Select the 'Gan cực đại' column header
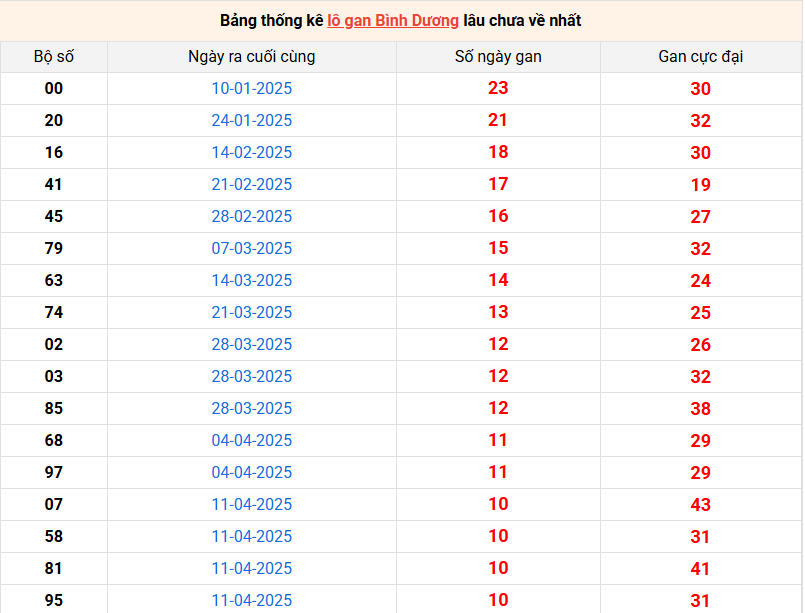This screenshot has width=805, height=613. (700, 57)
